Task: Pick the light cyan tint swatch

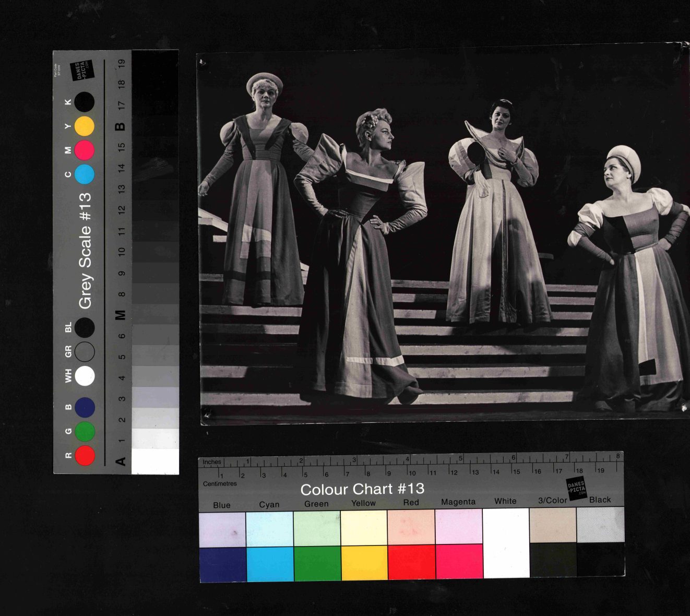Action: pyautogui.click(x=269, y=528)
